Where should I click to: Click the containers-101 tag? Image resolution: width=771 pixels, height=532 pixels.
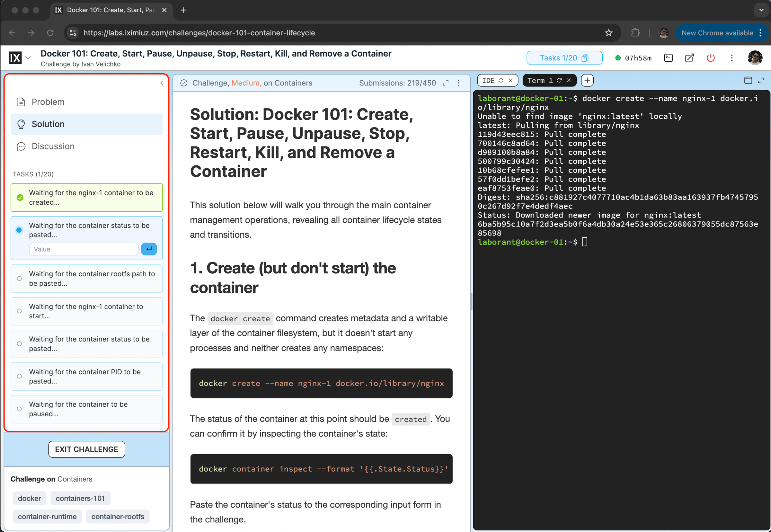point(80,498)
